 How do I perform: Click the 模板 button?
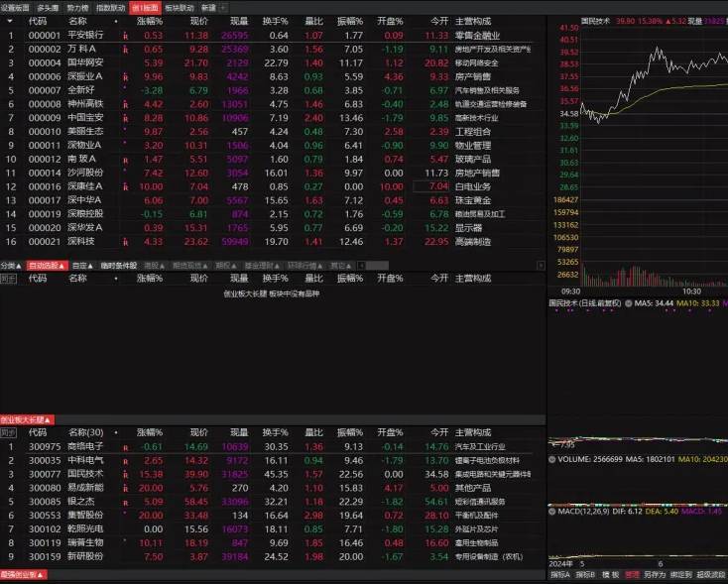[x=610, y=575]
